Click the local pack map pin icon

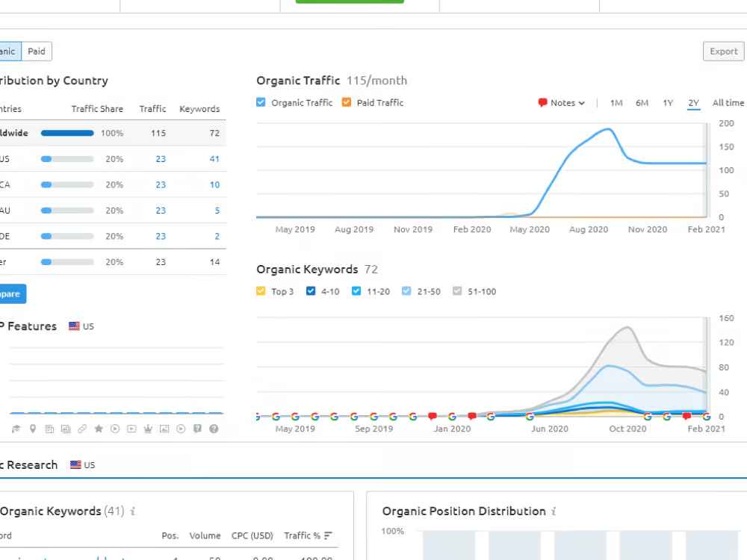[33, 429]
